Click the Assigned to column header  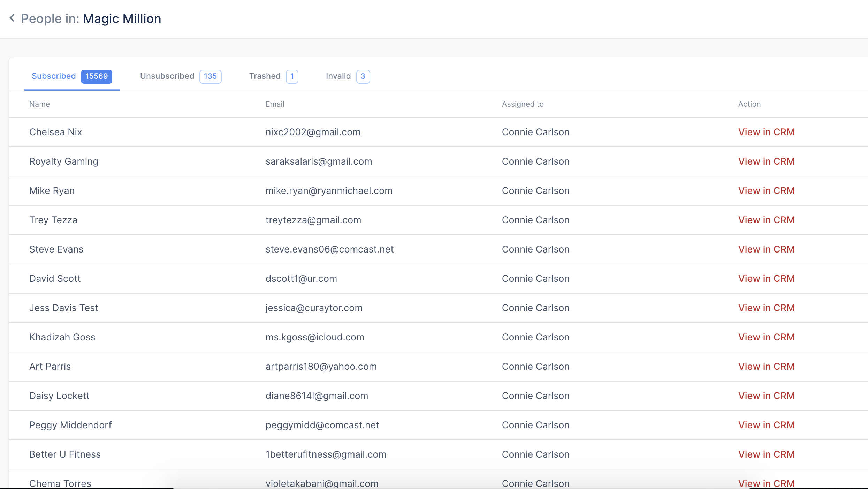pyautogui.click(x=524, y=104)
